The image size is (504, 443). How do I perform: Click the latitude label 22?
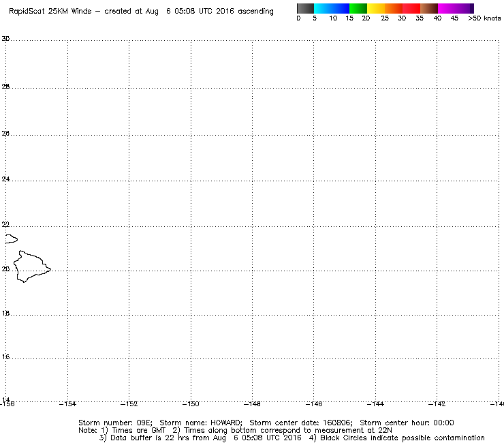click(x=5, y=224)
